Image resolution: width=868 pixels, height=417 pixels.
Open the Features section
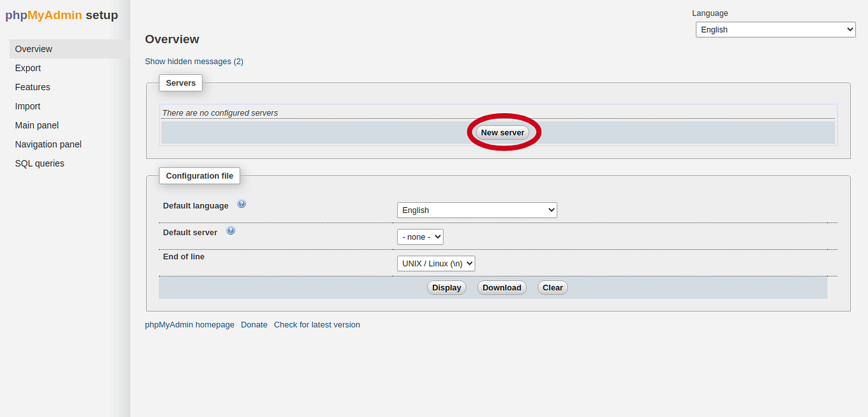(32, 87)
